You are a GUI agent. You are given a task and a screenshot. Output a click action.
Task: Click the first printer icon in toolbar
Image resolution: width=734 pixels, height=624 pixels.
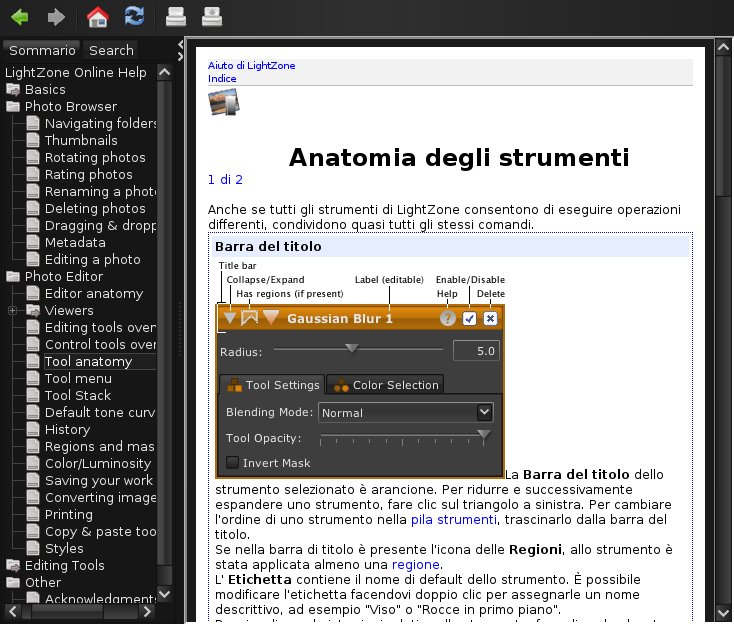176,17
